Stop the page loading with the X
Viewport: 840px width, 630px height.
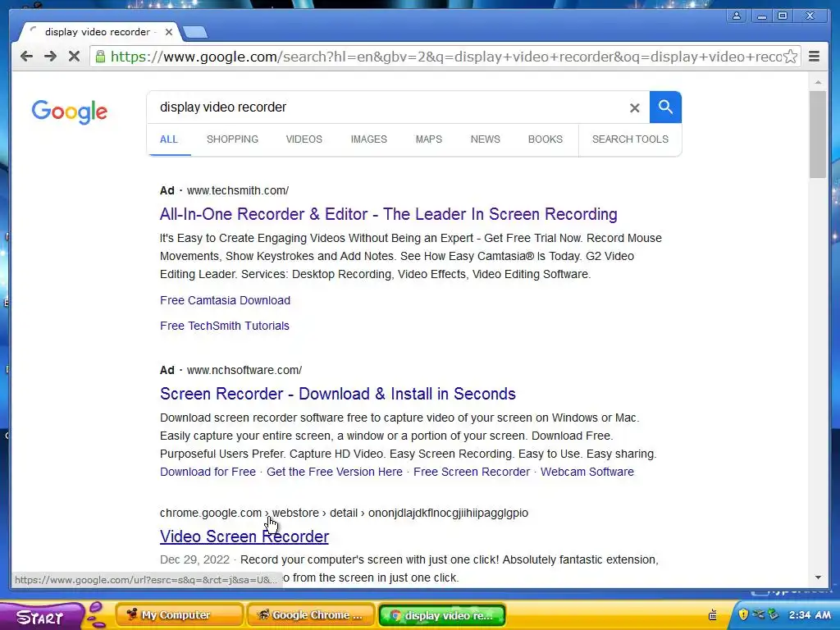[x=74, y=57]
